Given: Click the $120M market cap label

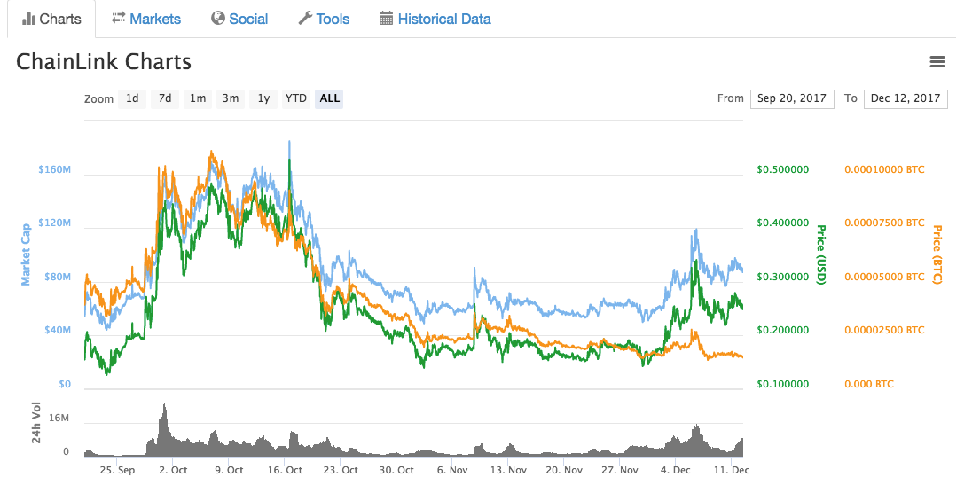Looking at the screenshot, I should click(54, 223).
